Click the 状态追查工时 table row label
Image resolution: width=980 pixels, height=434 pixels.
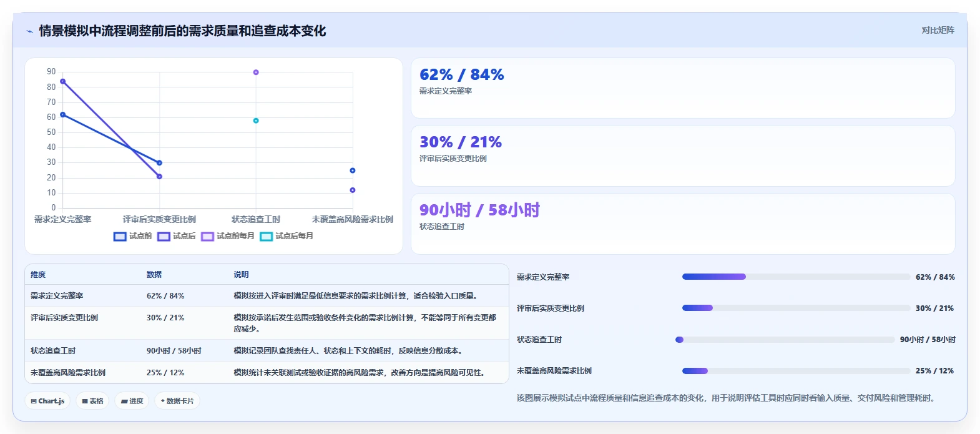click(x=53, y=351)
